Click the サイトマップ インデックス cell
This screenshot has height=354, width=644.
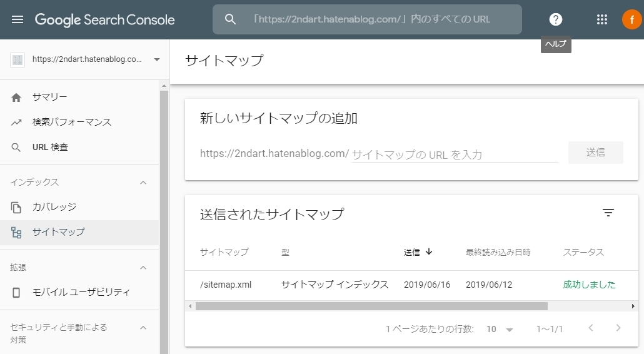pyautogui.click(x=335, y=285)
